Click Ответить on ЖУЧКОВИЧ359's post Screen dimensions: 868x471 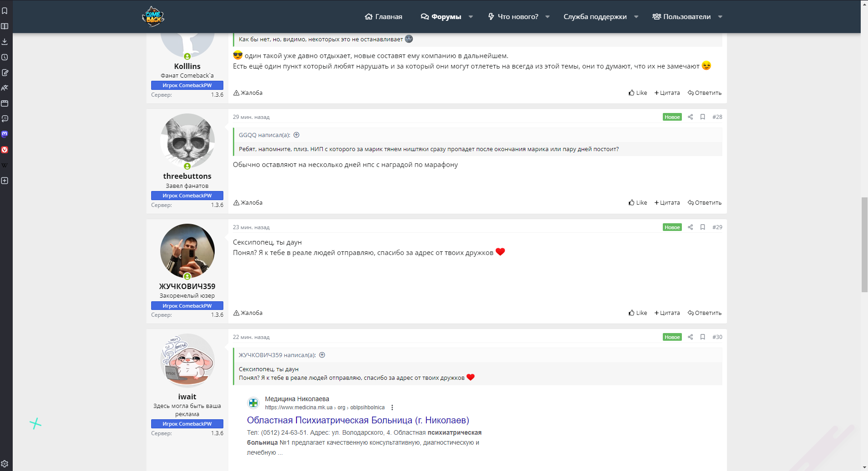[705, 313]
